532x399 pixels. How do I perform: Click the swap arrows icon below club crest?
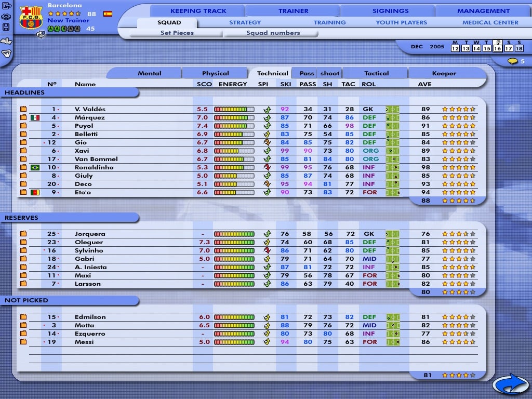(41, 34)
